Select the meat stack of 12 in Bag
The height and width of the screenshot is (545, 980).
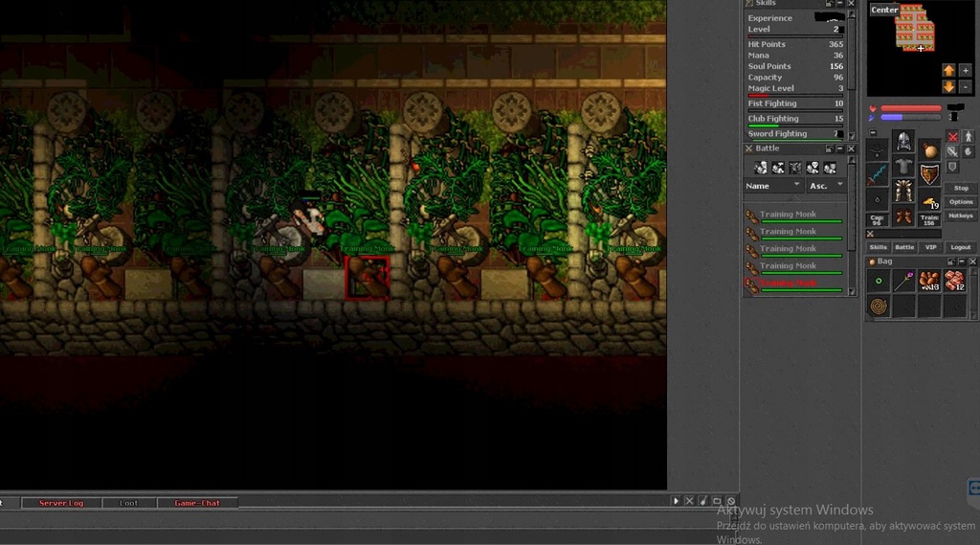pos(955,282)
